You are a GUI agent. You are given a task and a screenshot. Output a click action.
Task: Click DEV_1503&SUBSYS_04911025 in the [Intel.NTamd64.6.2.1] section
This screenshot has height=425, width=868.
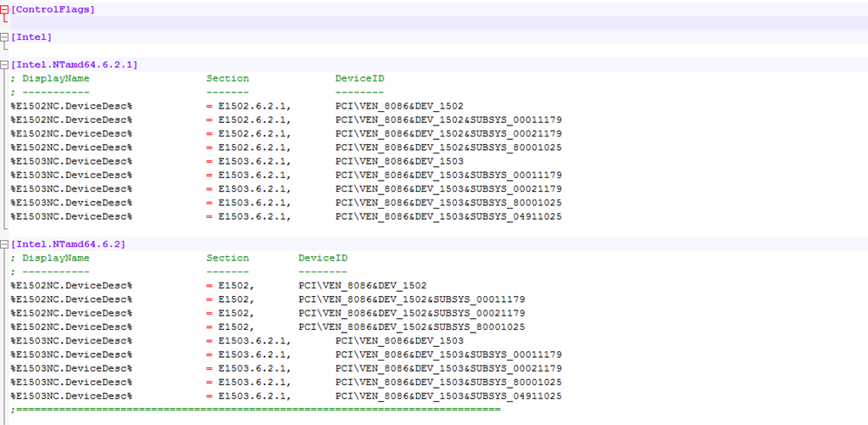[448, 217]
